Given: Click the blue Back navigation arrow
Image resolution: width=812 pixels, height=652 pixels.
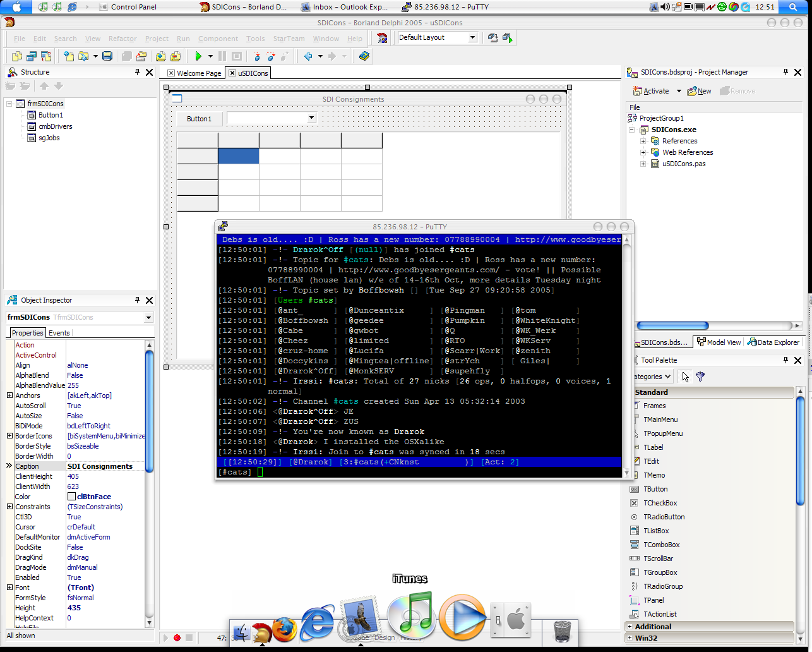Looking at the screenshot, I should [308, 56].
